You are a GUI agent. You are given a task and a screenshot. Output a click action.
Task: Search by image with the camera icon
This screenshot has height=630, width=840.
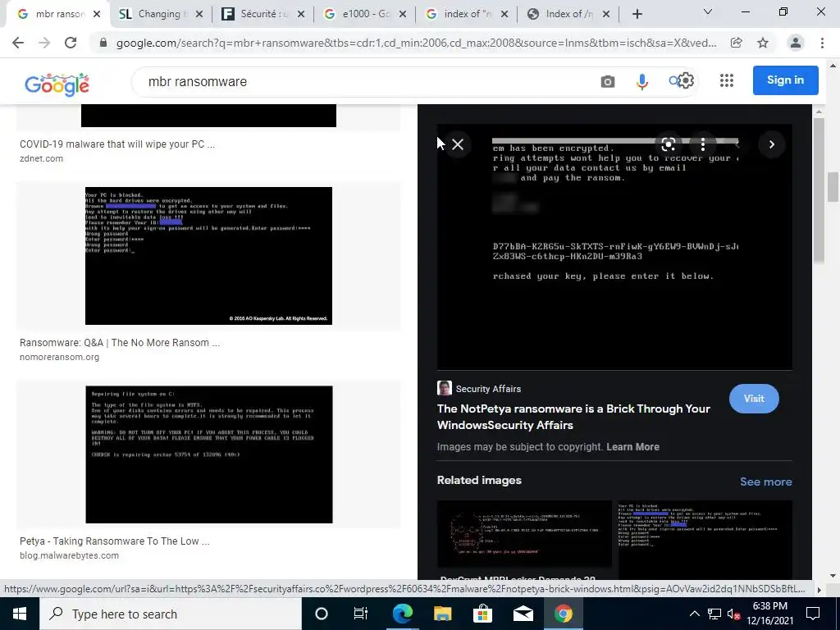(608, 81)
